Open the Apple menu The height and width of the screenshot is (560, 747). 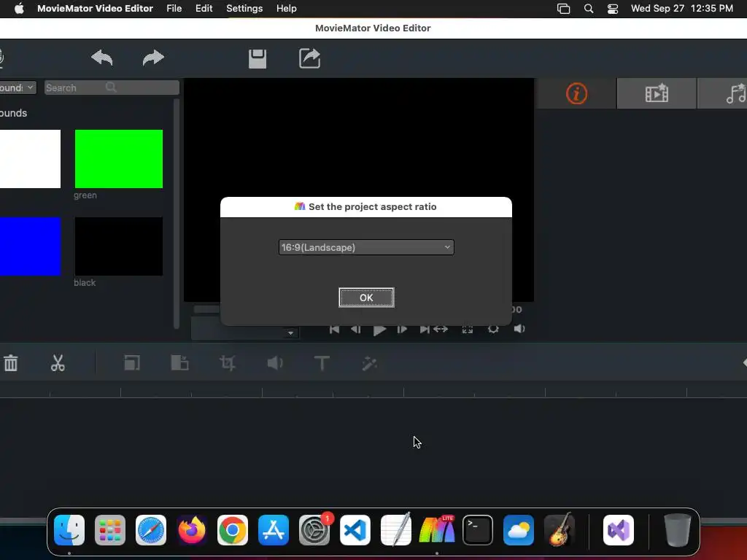click(x=19, y=9)
